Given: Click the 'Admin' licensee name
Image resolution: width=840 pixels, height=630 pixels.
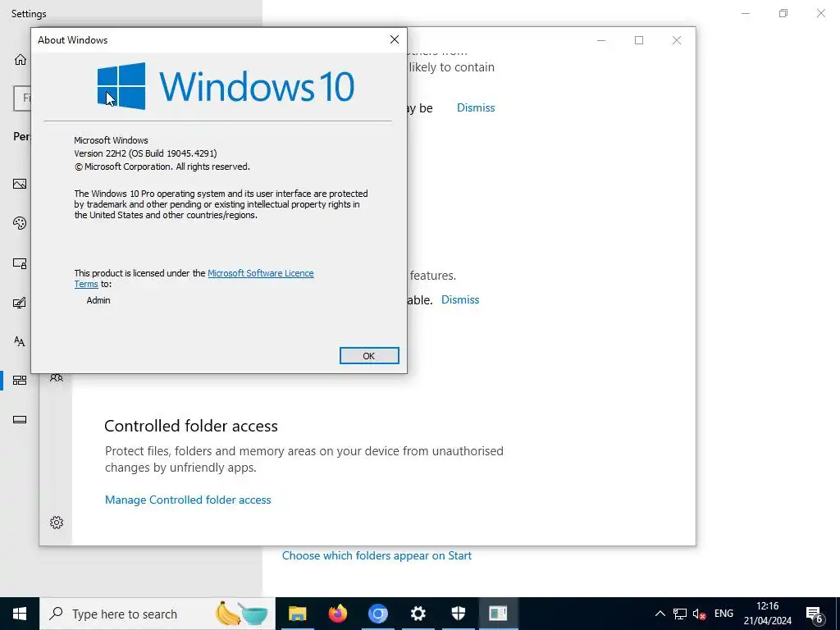Looking at the screenshot, I should pos(98,300).
